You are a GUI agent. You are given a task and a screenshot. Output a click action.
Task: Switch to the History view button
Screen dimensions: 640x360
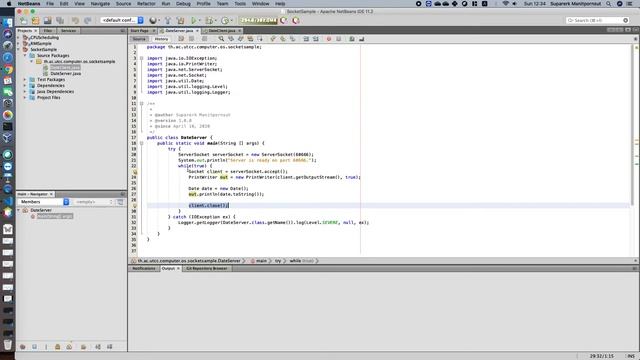(x=161, y=39)
